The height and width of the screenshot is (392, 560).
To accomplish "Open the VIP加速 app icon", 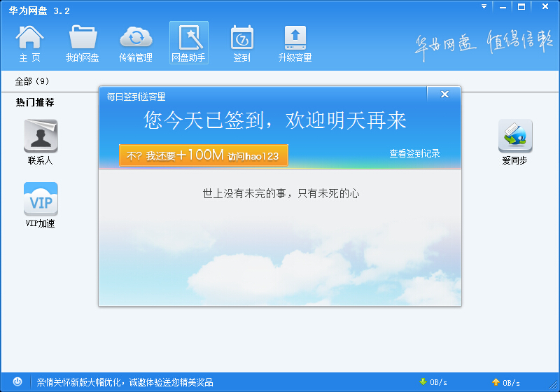I will tap(41, 204).
